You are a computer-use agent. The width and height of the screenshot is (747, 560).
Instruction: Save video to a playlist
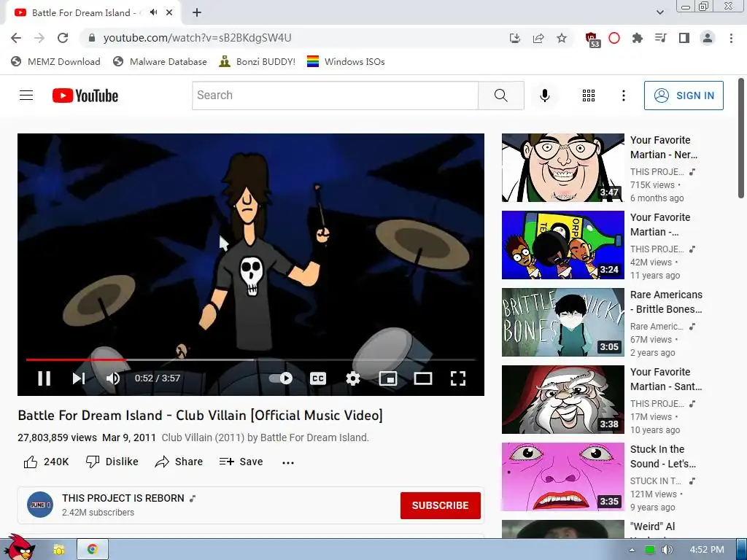click(x=241, y=462)
